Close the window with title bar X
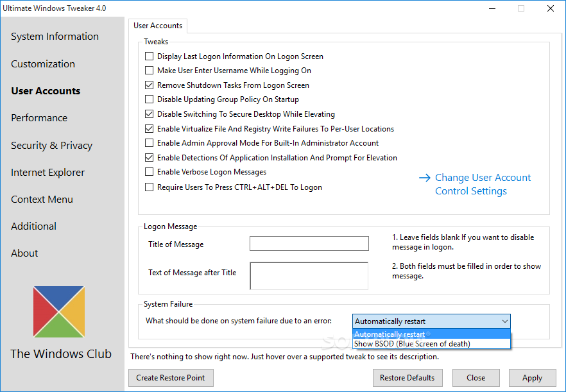Viewport: 566px width, 392px height. [x=550, y=8]
